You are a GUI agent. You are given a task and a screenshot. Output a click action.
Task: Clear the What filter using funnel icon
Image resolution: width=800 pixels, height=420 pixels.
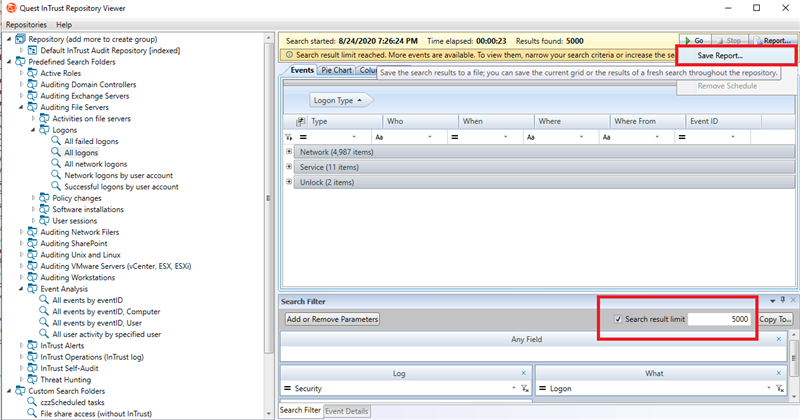point(780,388)
